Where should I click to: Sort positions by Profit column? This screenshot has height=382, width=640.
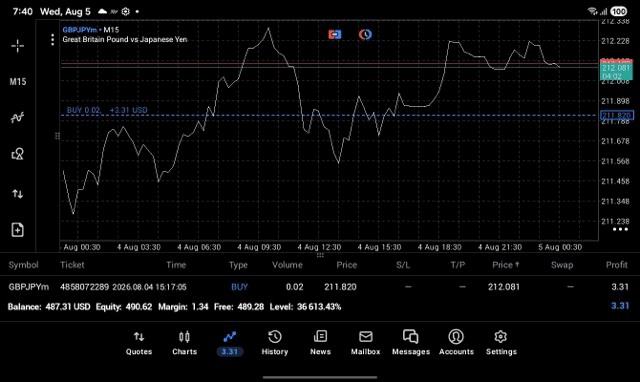click(x=616, y=265)
